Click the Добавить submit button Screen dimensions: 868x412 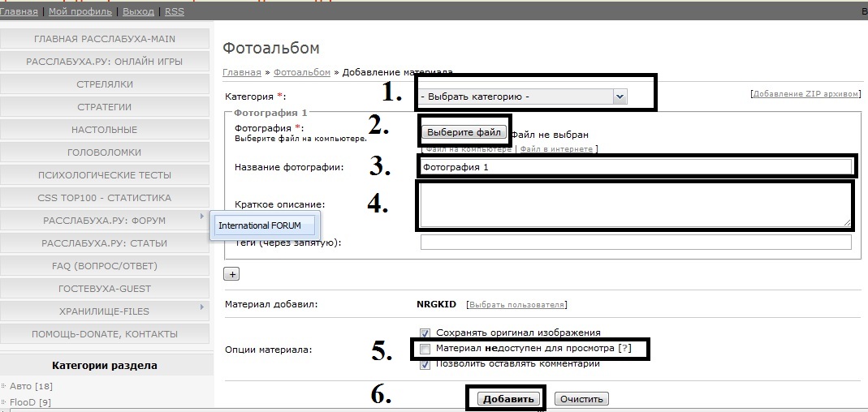coord(508,399)
